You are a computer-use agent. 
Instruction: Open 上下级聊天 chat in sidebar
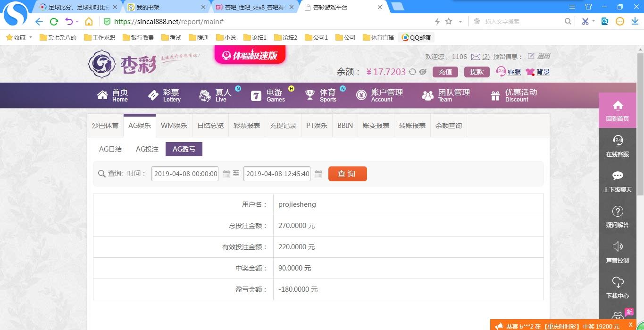pos(617,181)
